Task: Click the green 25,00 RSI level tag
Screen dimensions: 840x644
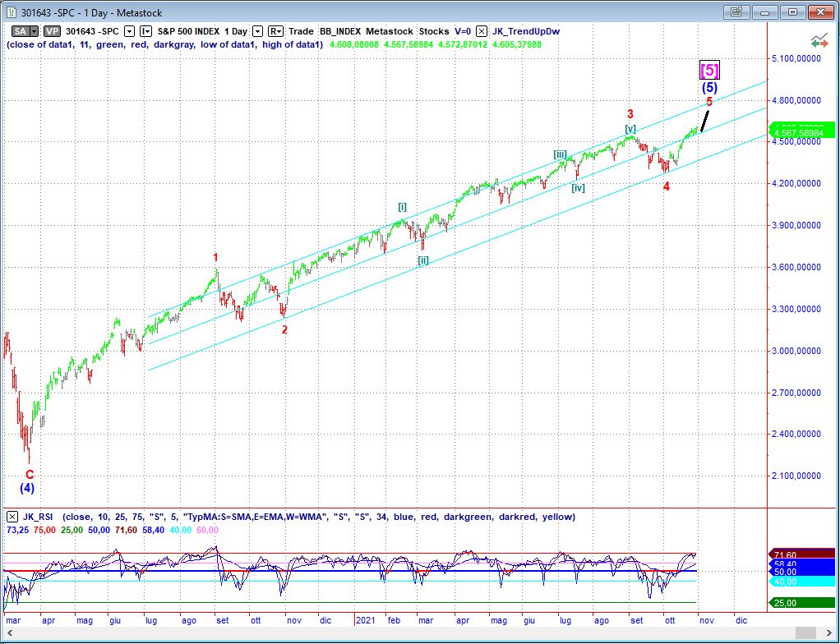Action: pos(801,603)
